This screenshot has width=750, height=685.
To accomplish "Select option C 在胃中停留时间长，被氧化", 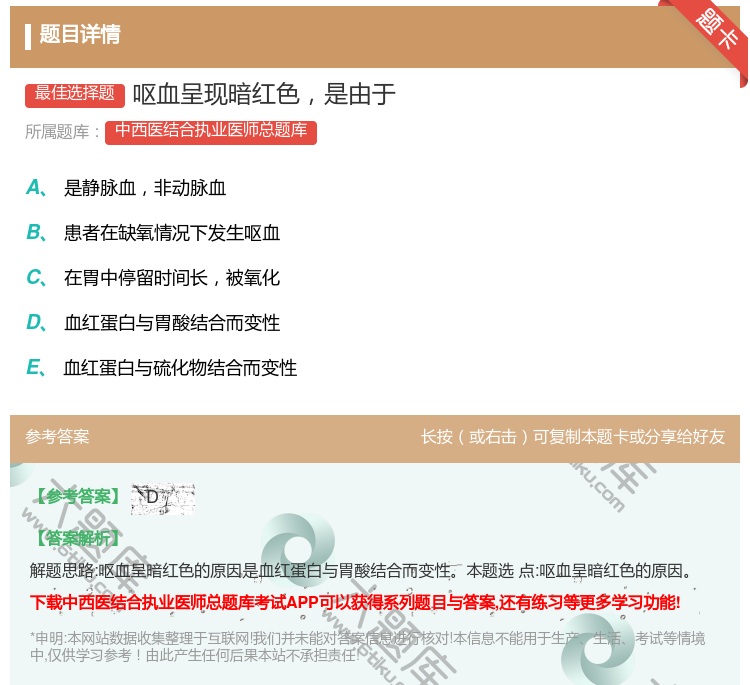I will (153, 278).
